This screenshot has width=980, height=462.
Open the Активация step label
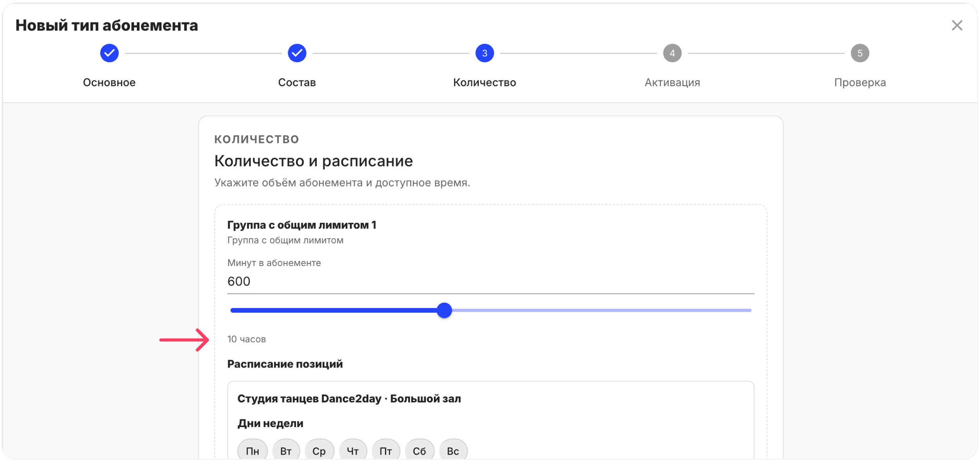672,82
